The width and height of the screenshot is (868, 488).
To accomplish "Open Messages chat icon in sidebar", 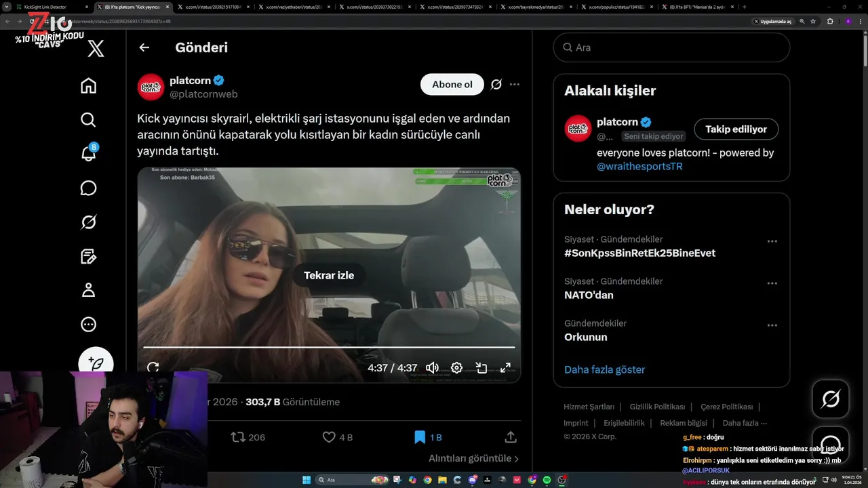I will pos(88,188).
